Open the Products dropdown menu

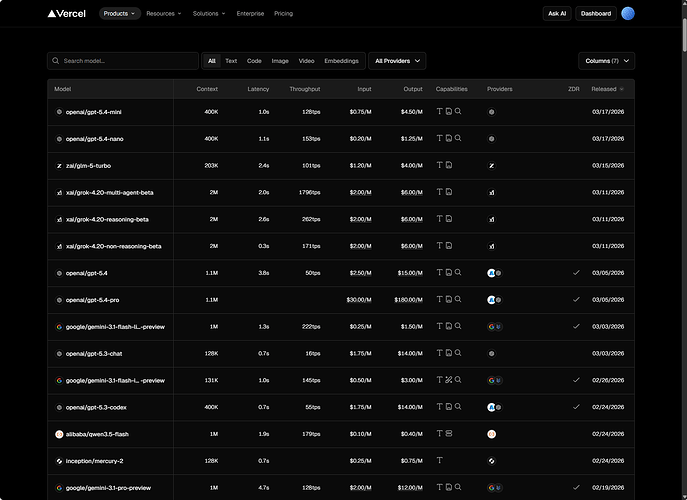(120, 14)
